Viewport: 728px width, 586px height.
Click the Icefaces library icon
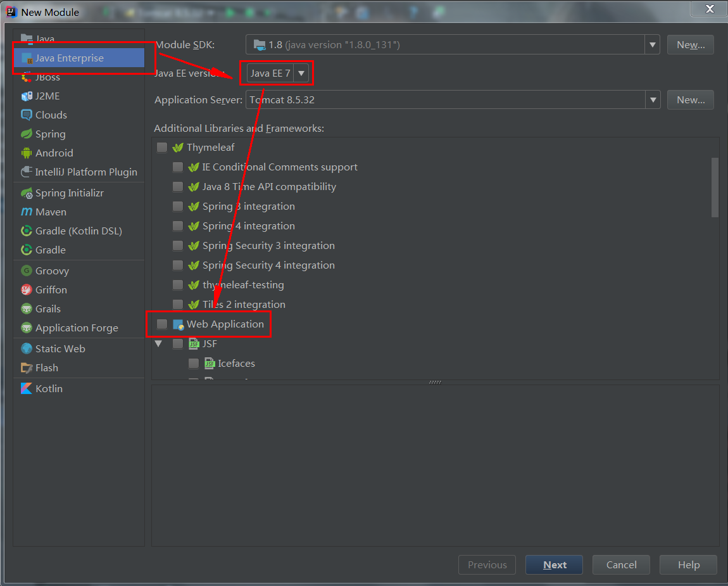210,364
